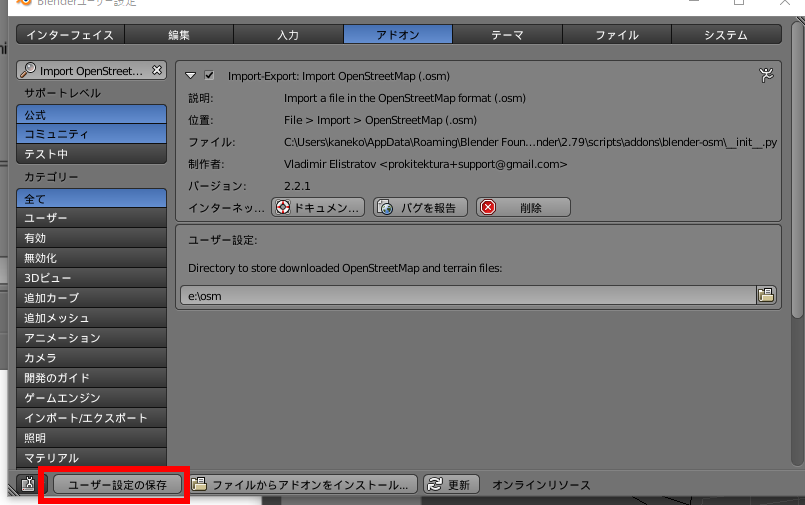Select the 3Dビュー category
Screen dimensions: 805x505
click(91, 278)
